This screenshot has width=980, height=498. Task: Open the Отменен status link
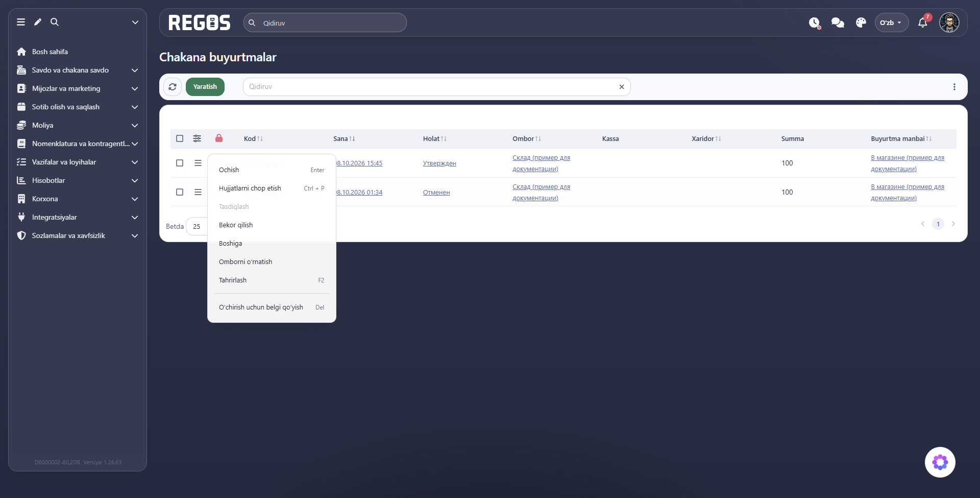point(436,193)
